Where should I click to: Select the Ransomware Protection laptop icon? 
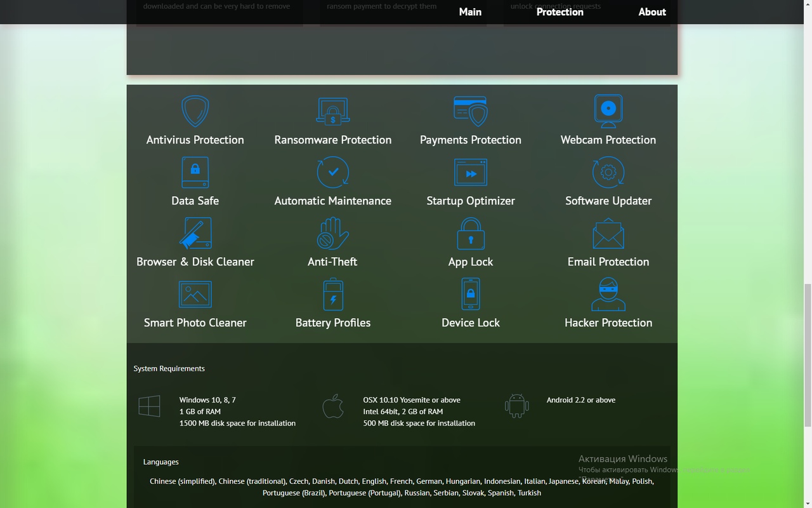pos(332,112)
